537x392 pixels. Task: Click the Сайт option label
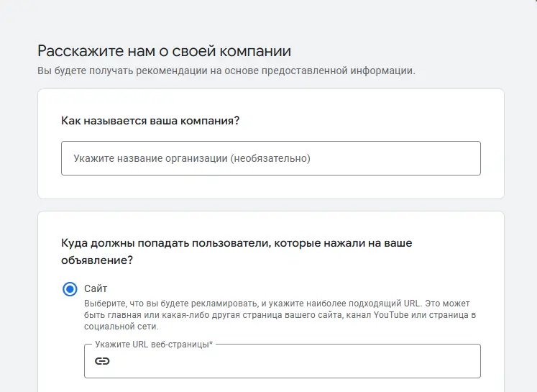click(96, 288)
